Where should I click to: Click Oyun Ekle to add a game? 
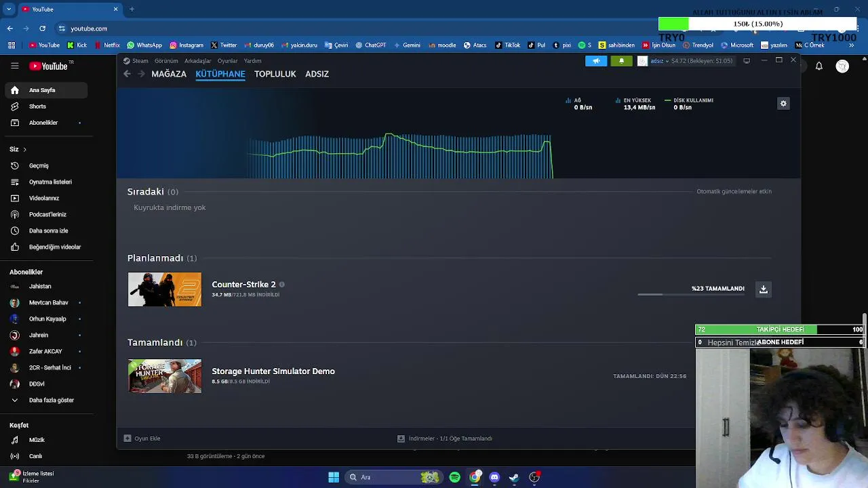tap(142, 439)
